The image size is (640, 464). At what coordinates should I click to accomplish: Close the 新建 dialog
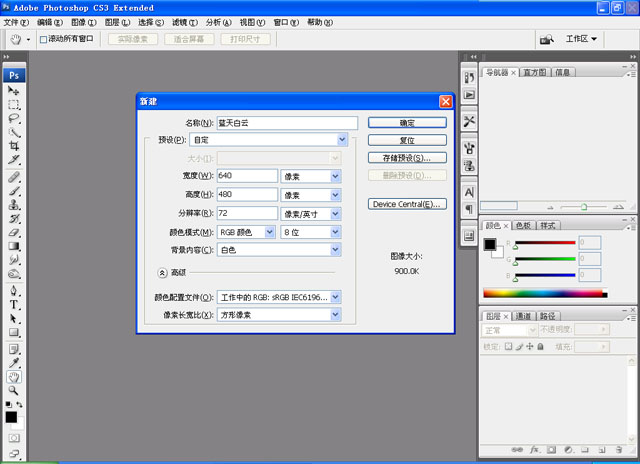[x=446, y=101]
